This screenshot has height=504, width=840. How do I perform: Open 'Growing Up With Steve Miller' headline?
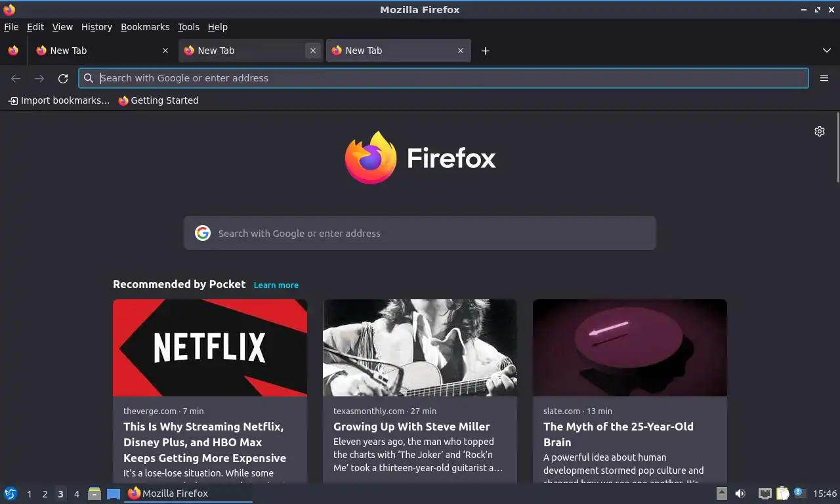[411, 427]
